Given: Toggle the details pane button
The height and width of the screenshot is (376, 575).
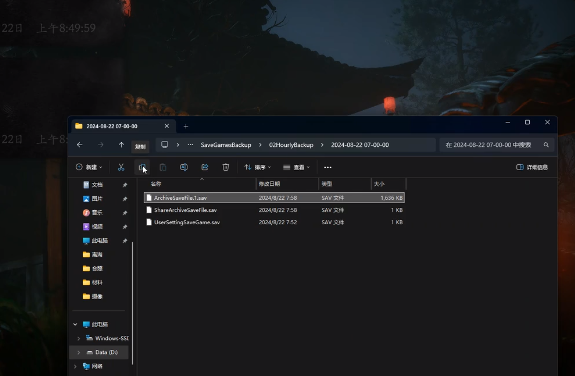Looking at the screenshot, I should [x=532, y=167].
